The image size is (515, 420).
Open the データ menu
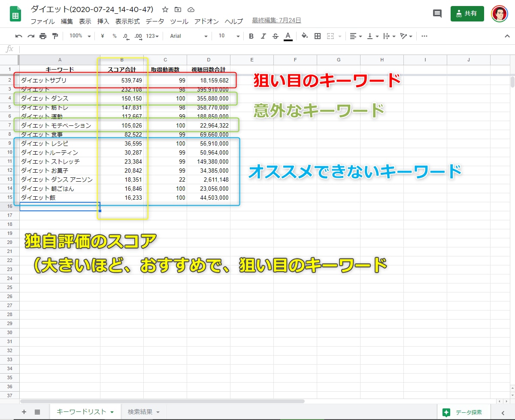click(x=155, y=21)
